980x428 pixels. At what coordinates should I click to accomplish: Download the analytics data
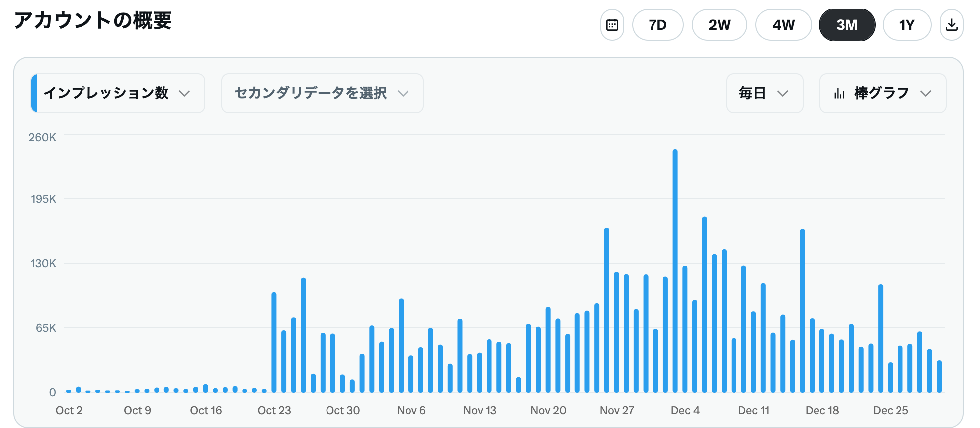[951, 25]
